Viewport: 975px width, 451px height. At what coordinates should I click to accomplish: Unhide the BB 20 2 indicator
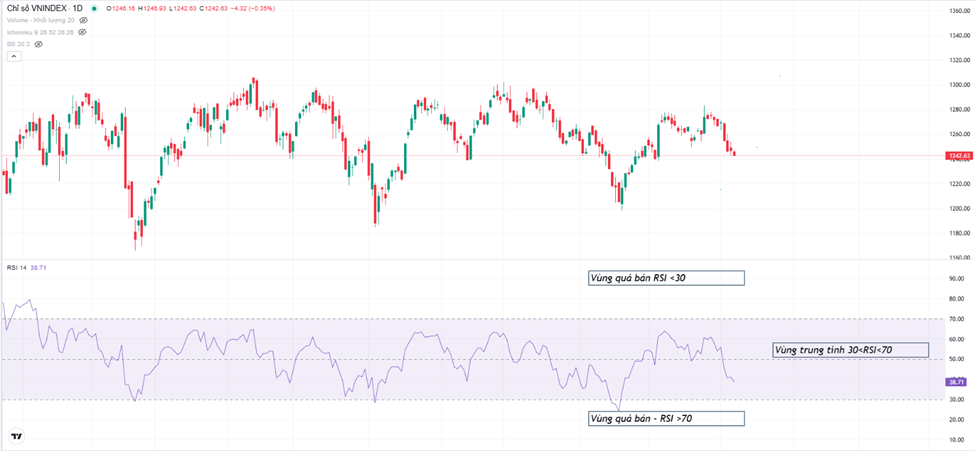39,44
